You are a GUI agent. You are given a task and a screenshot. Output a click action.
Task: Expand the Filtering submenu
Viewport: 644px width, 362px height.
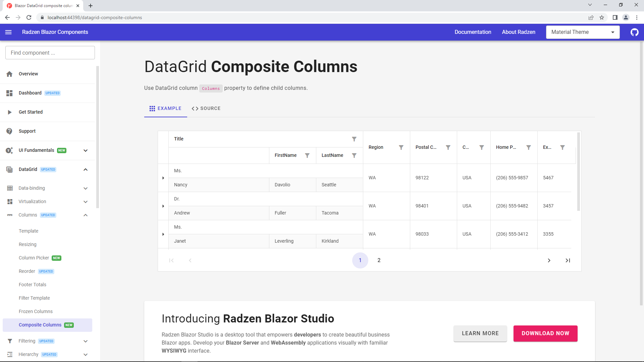[x=85, y=341]
